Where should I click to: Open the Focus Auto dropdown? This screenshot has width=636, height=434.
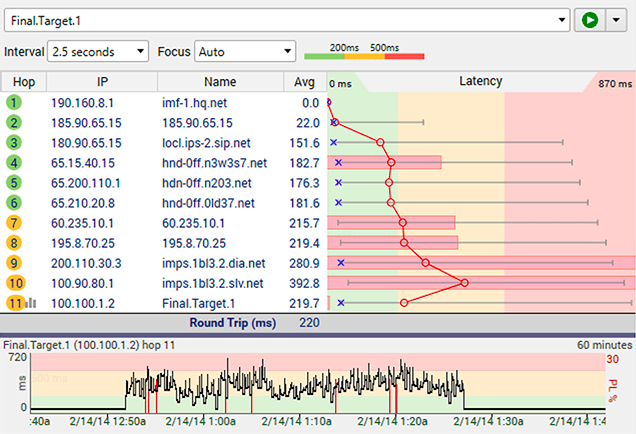pos(245,52)
